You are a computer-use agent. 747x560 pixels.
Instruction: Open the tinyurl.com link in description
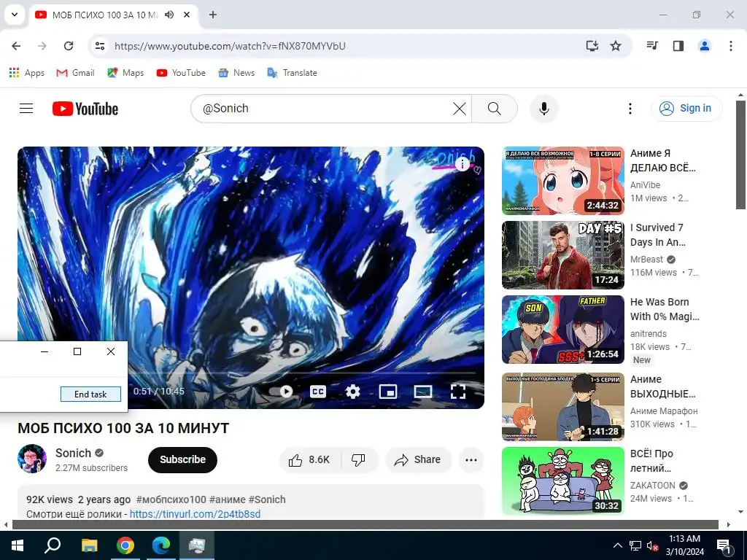click(x=195, y=514)
